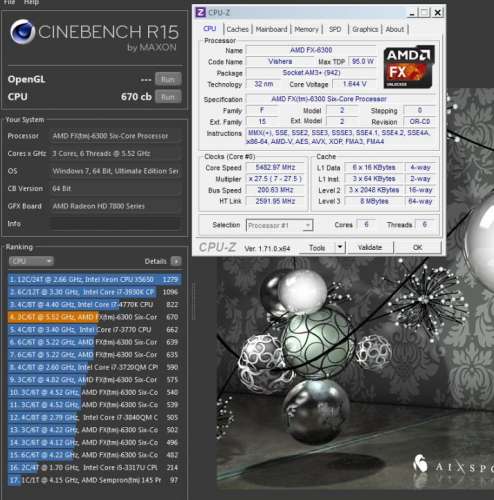Open the SPD tab
Image resolution: width=494 pixels, height=500 pixels.
(x=335, y=29)
